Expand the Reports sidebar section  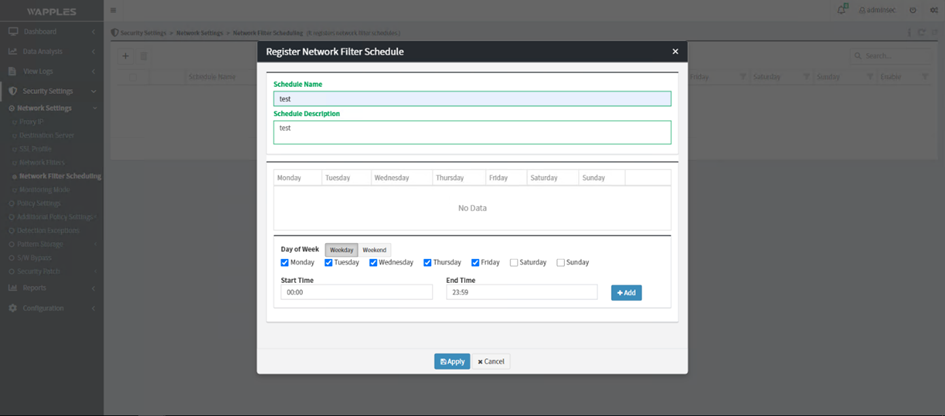tap(50, 288)
